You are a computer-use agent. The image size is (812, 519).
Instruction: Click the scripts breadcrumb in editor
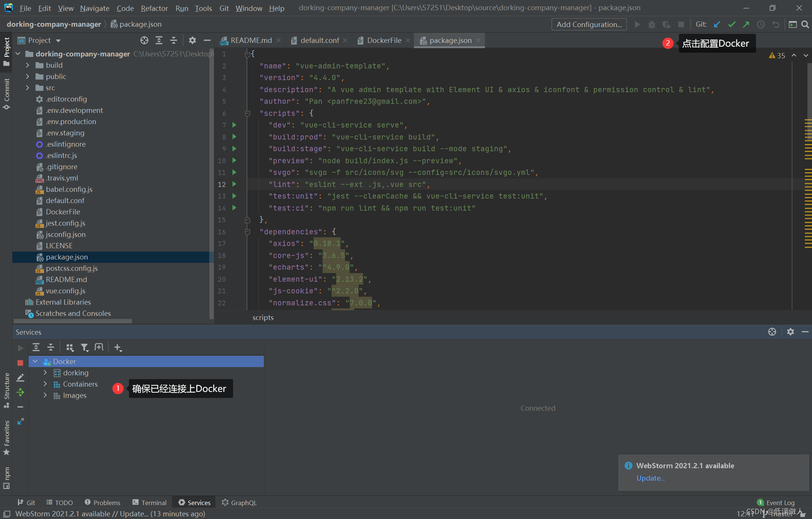[x=263, y=317]
